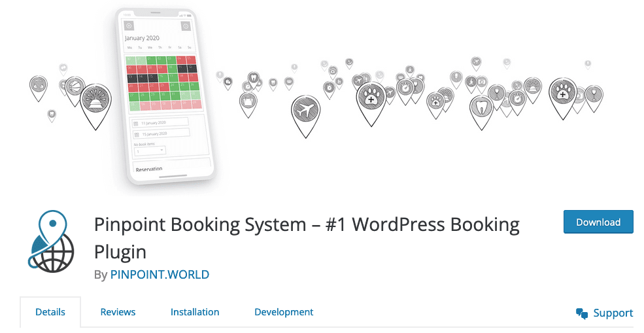Open the Details tab

tap(50, 312)
